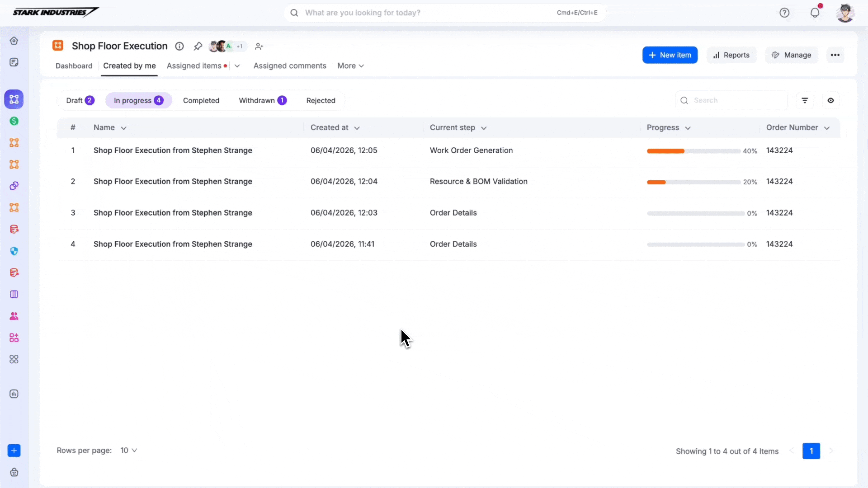Open the three-dot more options button

coord(835,55)
